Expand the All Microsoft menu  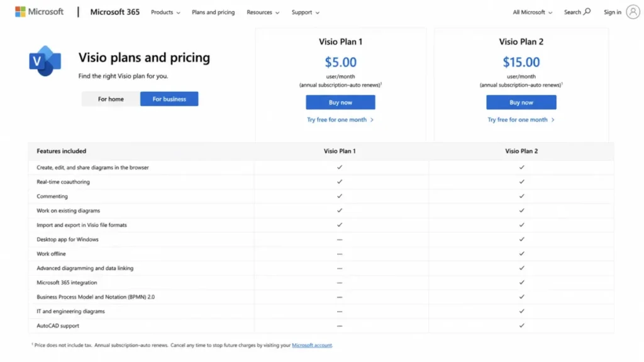tap(532, 13)
